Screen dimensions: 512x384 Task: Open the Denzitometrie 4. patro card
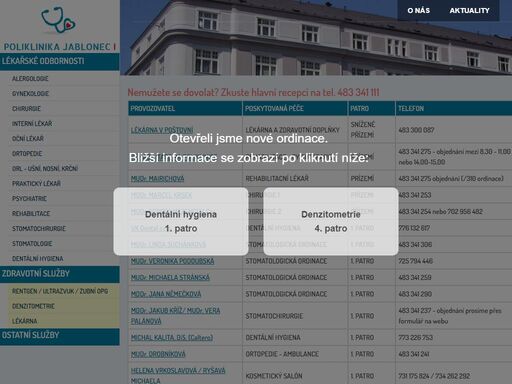point(331,221)
